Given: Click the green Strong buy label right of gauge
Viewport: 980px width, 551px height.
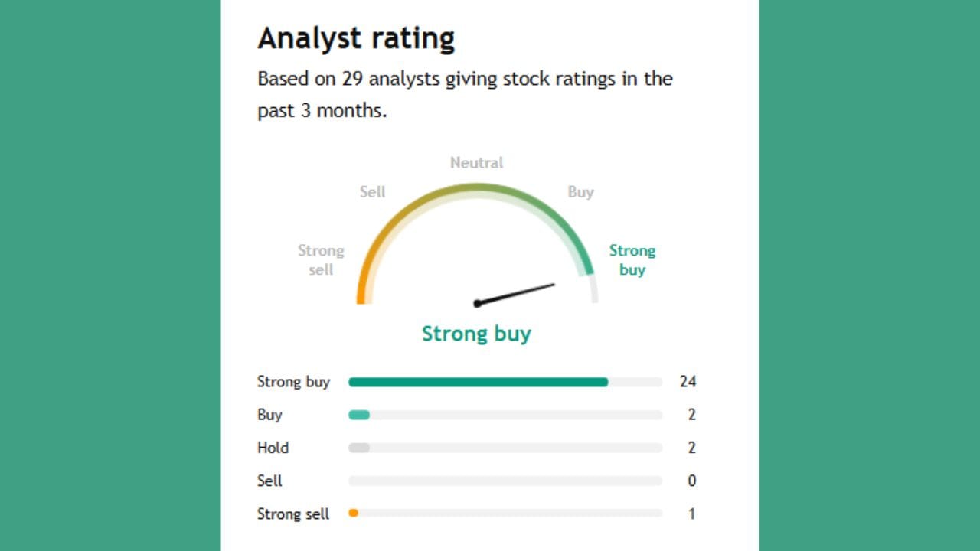Looking at the screenshot, I should [x=632, y=259].
